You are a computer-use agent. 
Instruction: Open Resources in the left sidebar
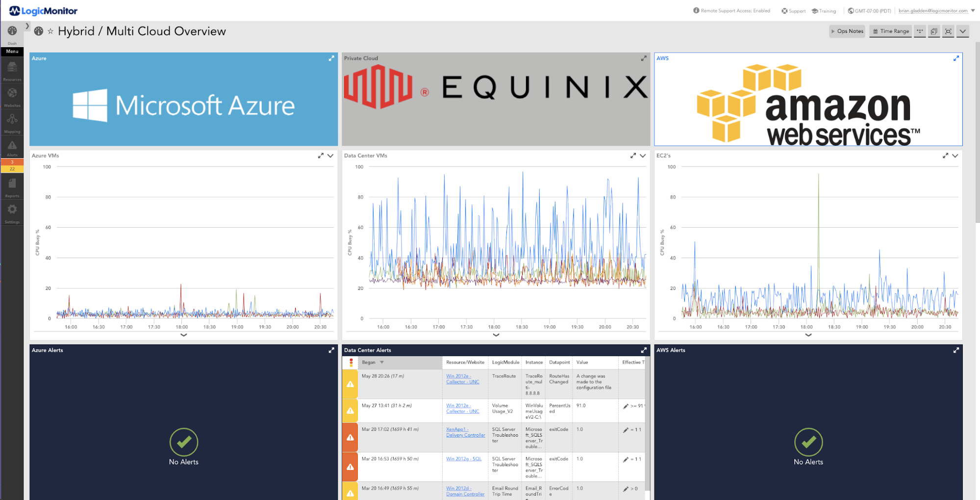coord(12,70)
